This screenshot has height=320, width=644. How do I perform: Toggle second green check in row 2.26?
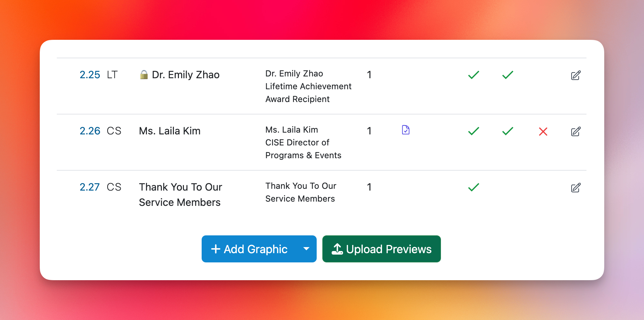pos(508,131)
